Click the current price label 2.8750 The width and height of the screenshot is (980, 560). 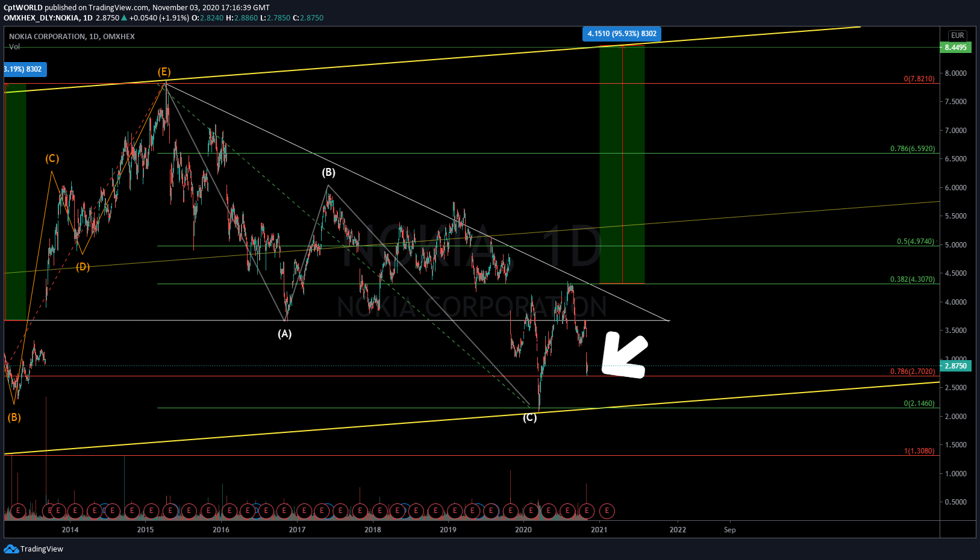tap(955, 366)
